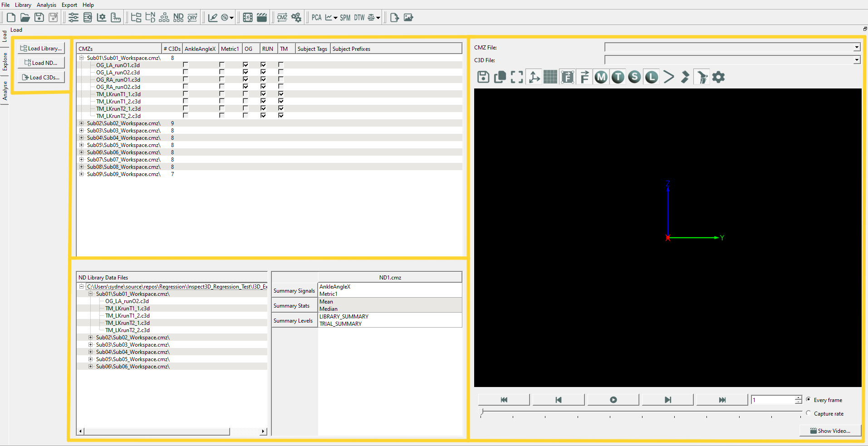
Task: Open the CMZ File dropdown
Action: pyautogui.click(x=857, y=47)
